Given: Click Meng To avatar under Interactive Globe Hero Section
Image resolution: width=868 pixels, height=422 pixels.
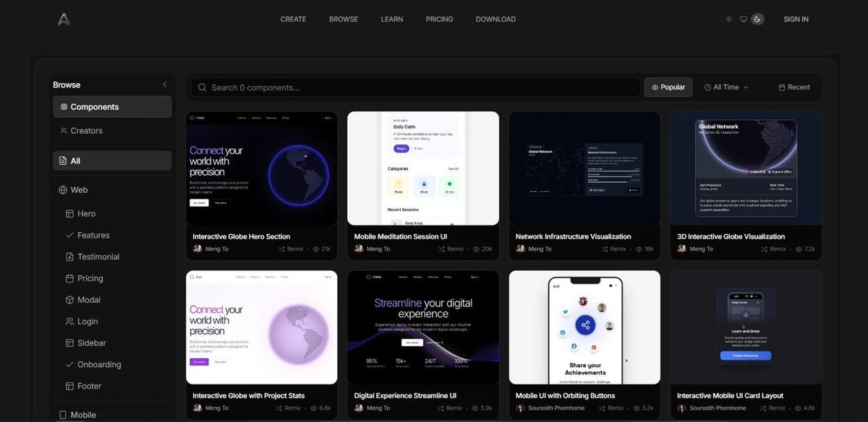Looking at the screenshot, I should [197, 249].
